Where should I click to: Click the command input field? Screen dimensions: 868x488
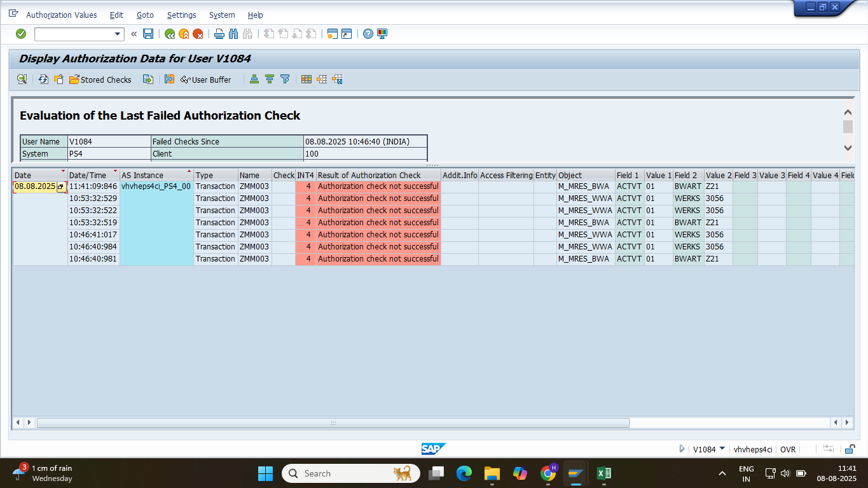(x=73, y=34)
